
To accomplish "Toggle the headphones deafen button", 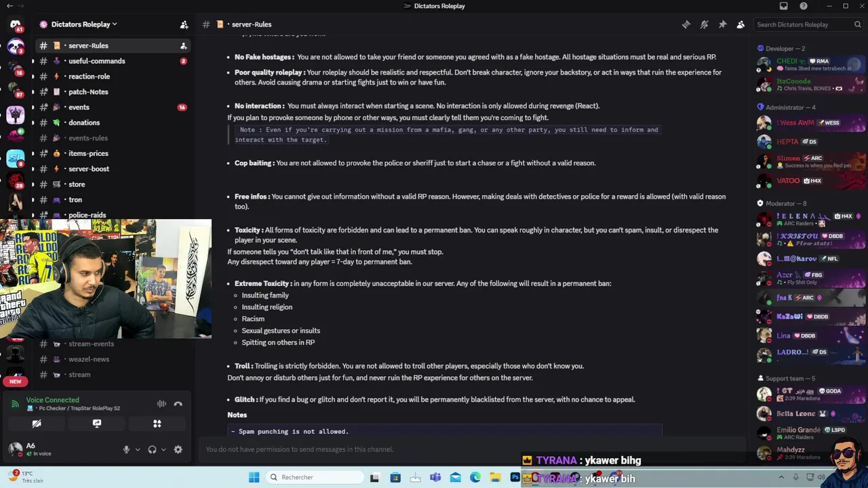I will pos(152,449).
